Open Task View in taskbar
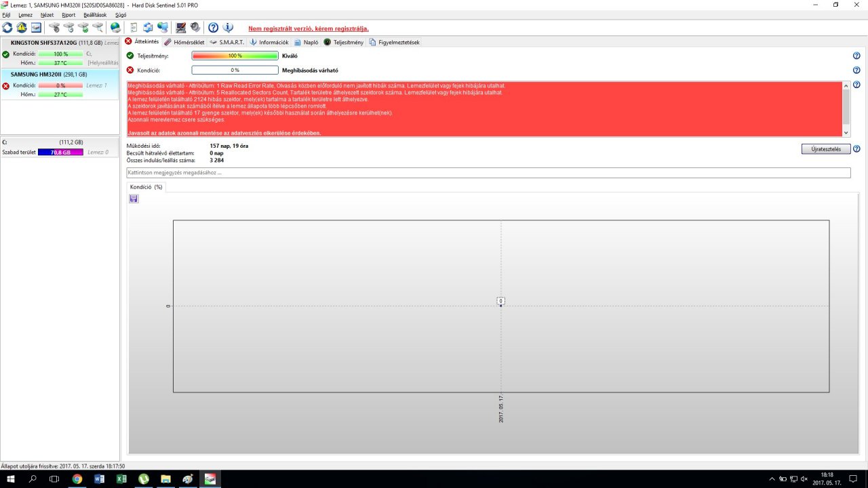Screen dimensions: 868x488 tap(54, 479)
